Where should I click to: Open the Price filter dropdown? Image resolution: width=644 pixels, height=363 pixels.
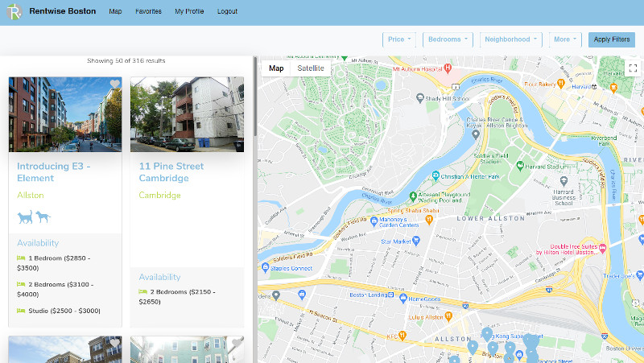click(x=399, y=39)
